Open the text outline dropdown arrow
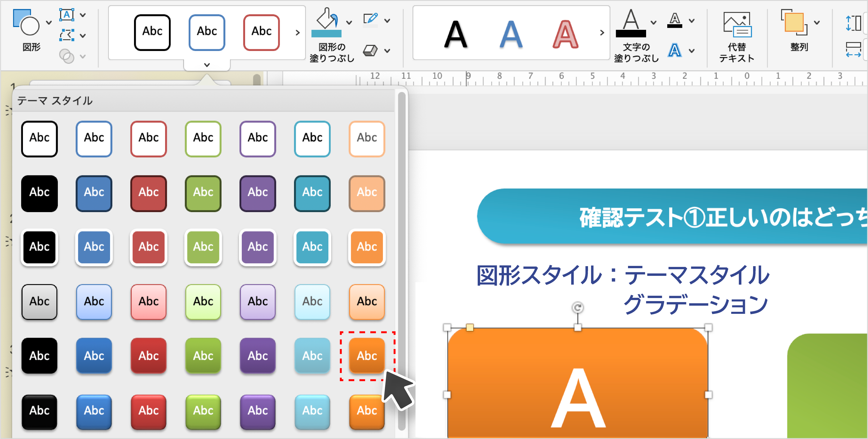This screenshot has height=439, width=868. [691, 21]
